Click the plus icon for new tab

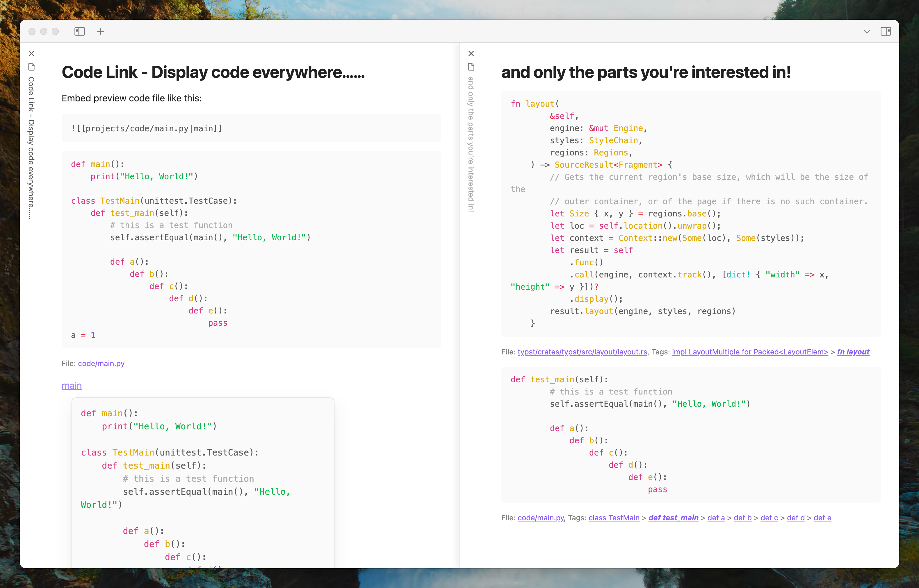[x=101, y=32]
